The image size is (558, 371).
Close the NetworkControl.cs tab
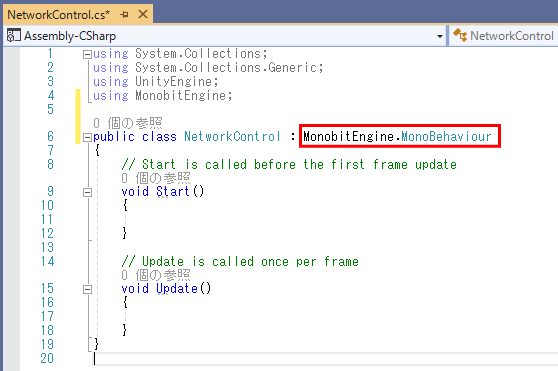pyautogui.click(x=143, y=14)
